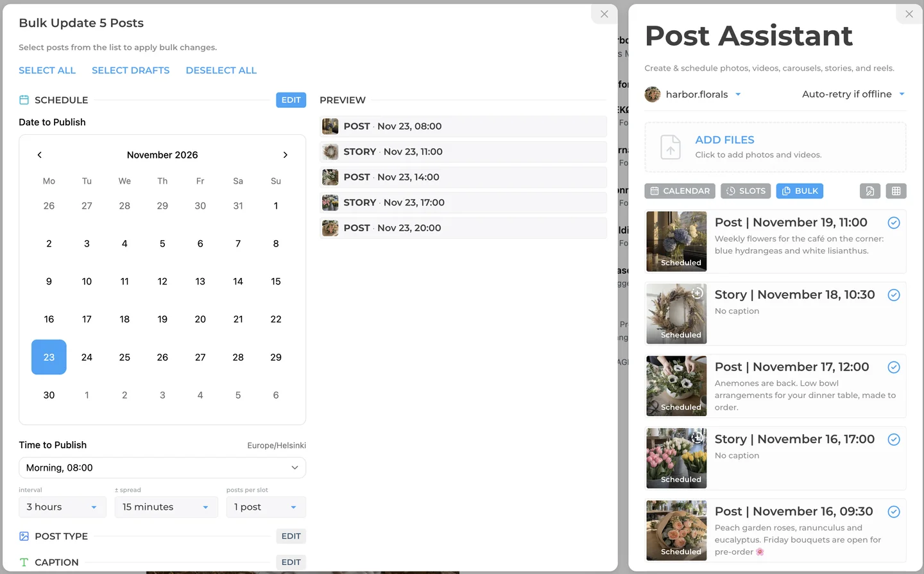This screenshot has width=924, height=574.
Task: Click the ADD FILES upload icon
Action: point(671,148)
